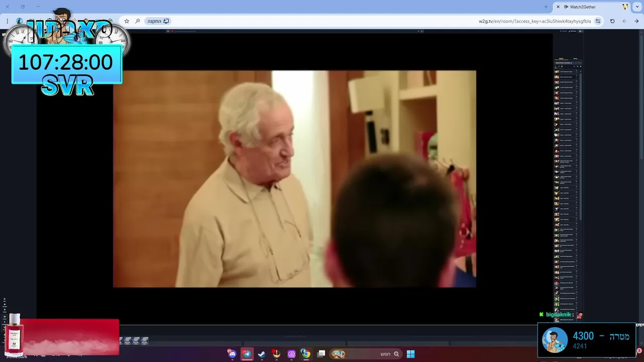Image resolution: width=644 pixels, height=362 pixels.
Task: Click the bee-icon app on the taskbar
Action: (x=276, y=354)
